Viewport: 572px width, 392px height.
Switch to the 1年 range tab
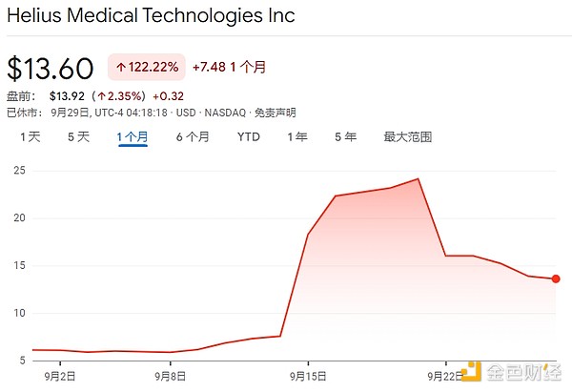pyautogui.click(x=297, y=137)
